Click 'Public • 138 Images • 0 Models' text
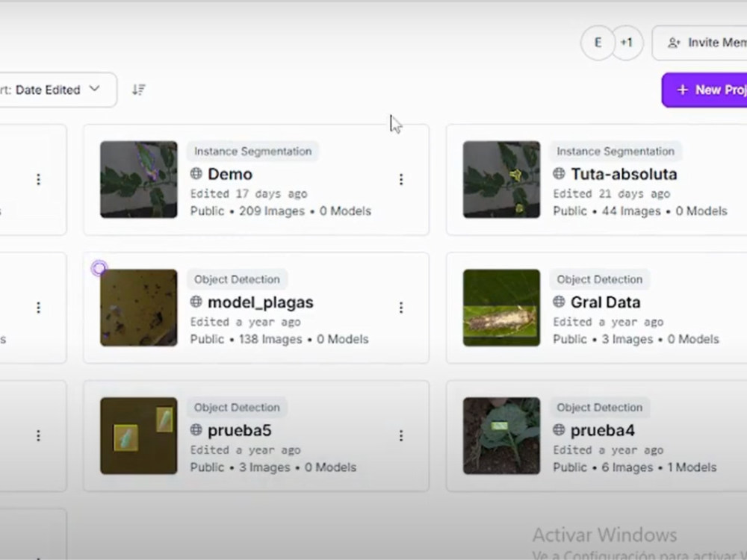This screenshot has width=747, height=560. tap(279, 339)
